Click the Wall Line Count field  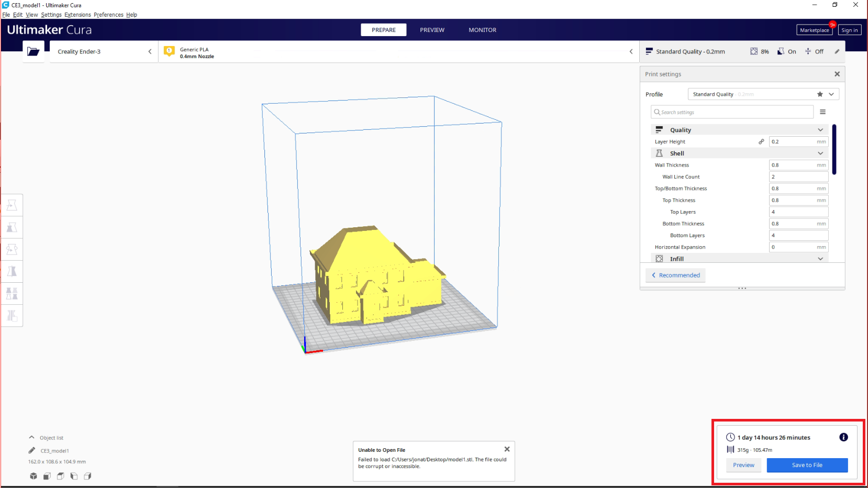coord(798,176)
